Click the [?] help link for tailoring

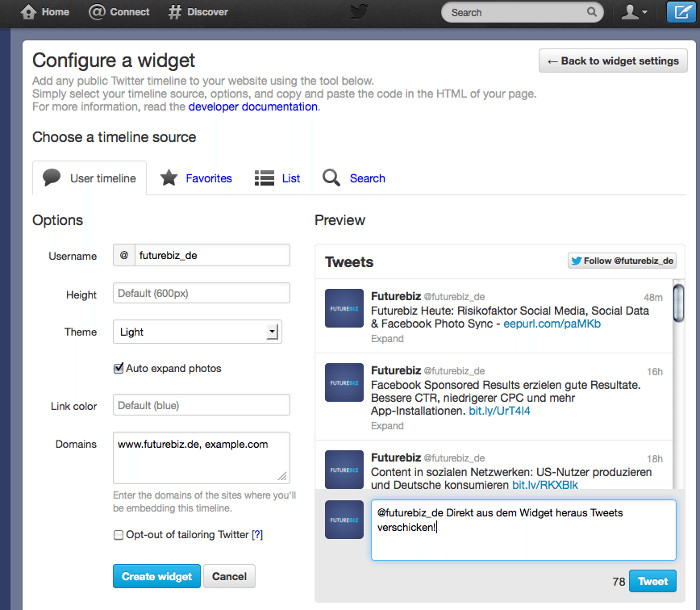257,534
